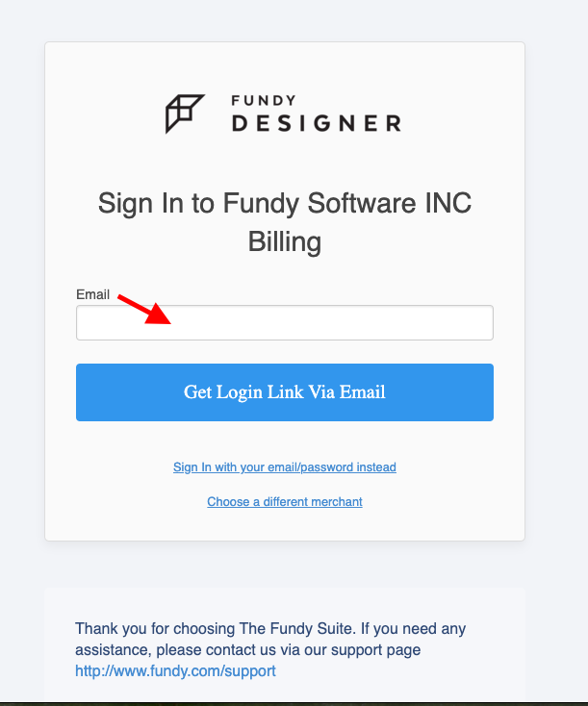This screenshot has height=706, width=588.
Task: Click the Thank you for choosing text line
Action: pos(270,628)
